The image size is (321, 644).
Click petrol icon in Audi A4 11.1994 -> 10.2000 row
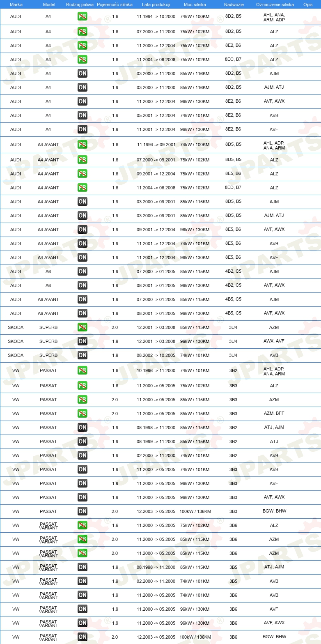pos(83,17)
